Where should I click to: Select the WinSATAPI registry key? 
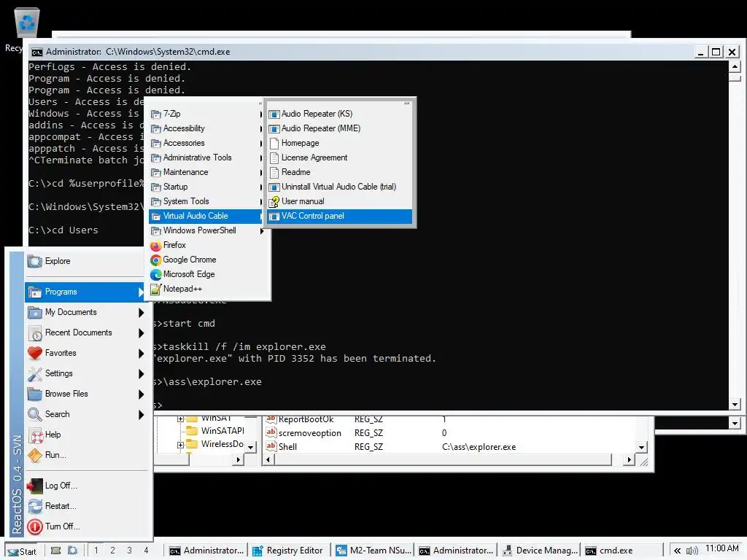click(x=222, y=430)
